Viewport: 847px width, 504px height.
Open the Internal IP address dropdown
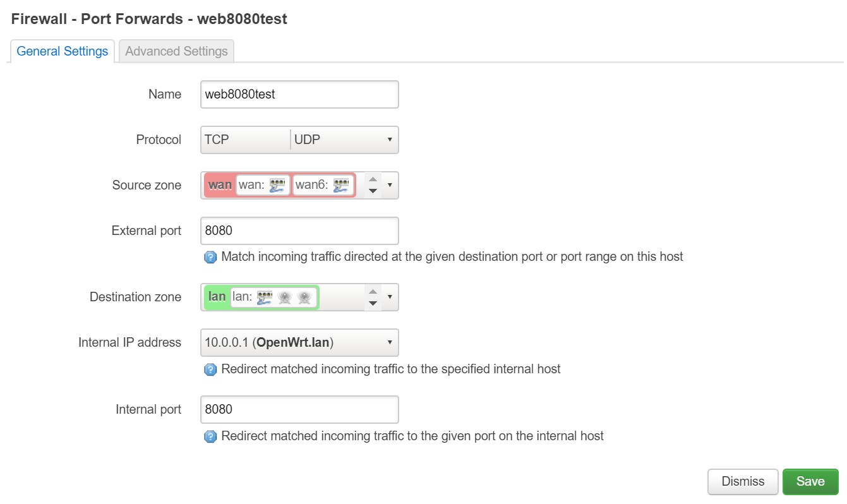389,343
